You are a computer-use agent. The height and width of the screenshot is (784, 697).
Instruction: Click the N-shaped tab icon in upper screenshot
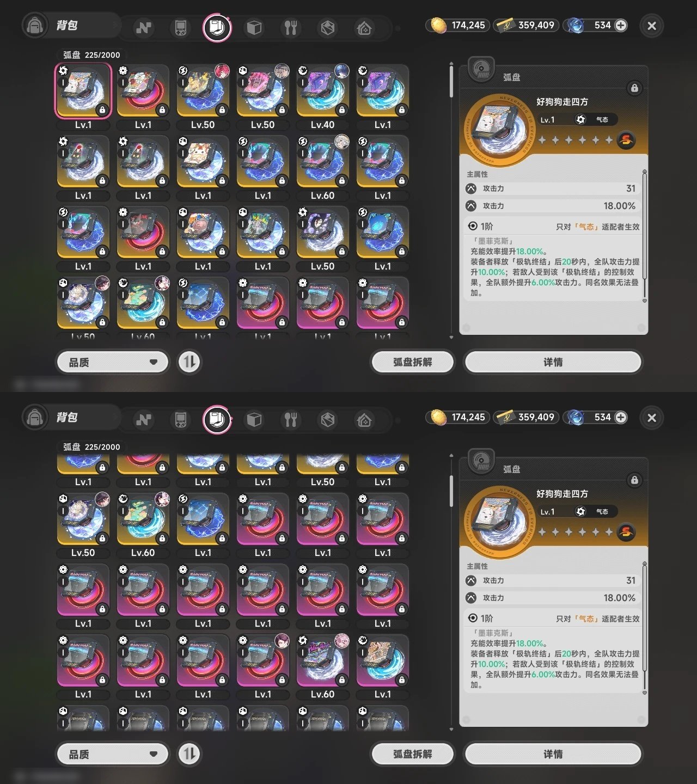click(x=144, y=27)
